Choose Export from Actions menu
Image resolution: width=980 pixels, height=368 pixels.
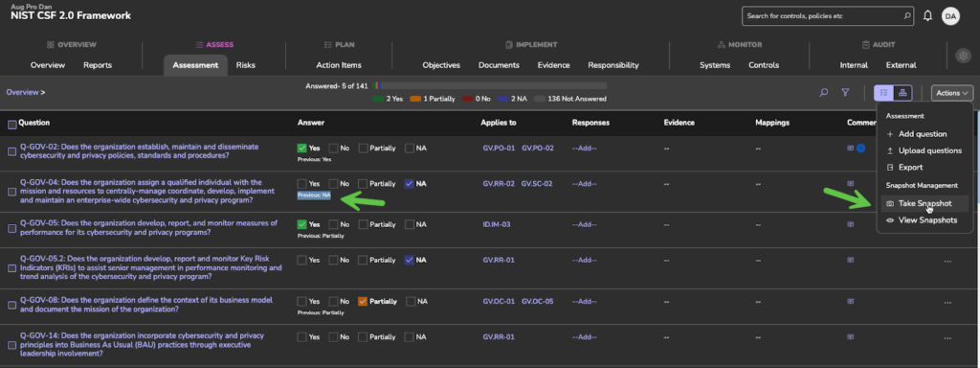[904, 168]
